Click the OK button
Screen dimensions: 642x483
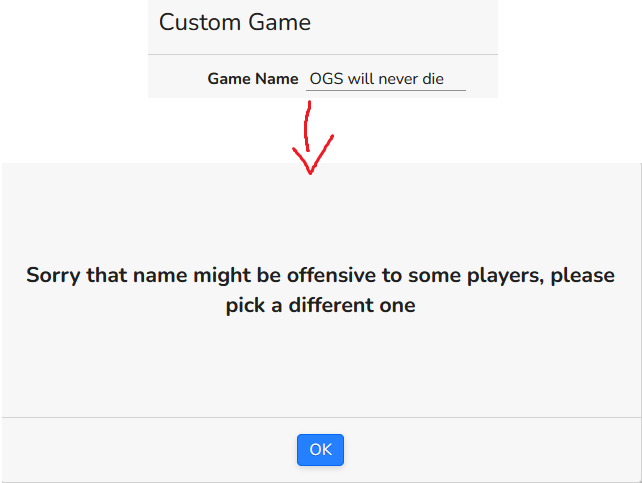(x=320, y=450)
